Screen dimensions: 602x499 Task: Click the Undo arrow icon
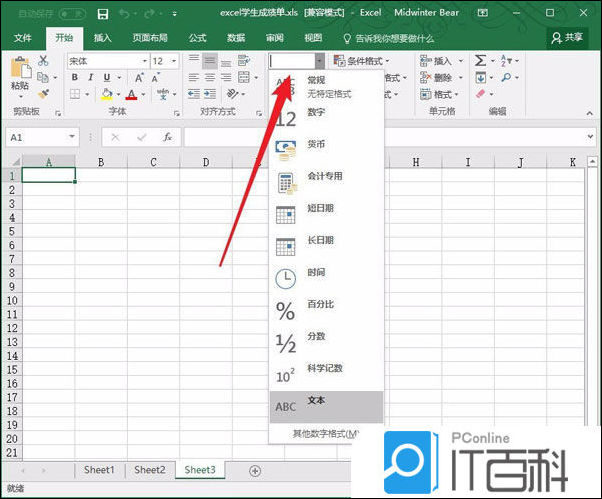coord(124,14)
